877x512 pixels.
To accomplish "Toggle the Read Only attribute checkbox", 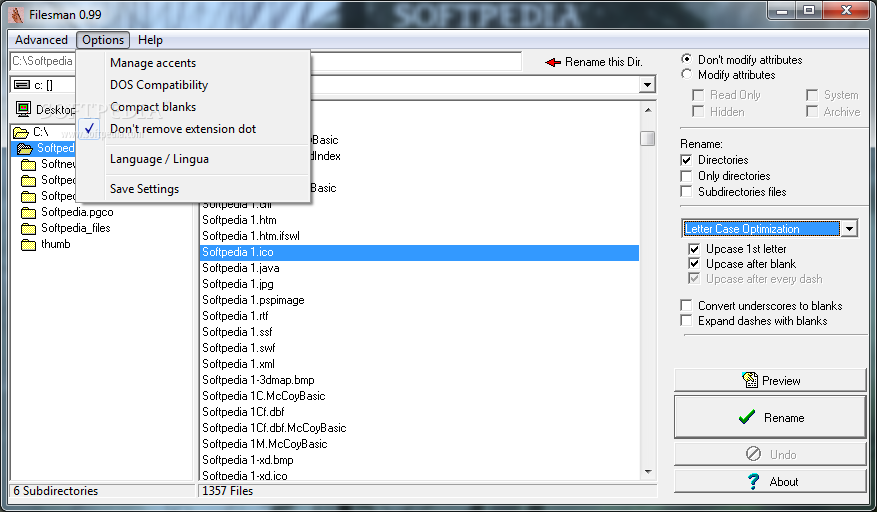I will coord(698,95).
